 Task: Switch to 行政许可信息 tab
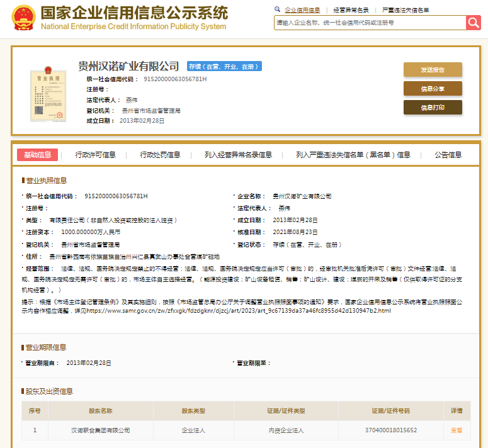[96, 155]
